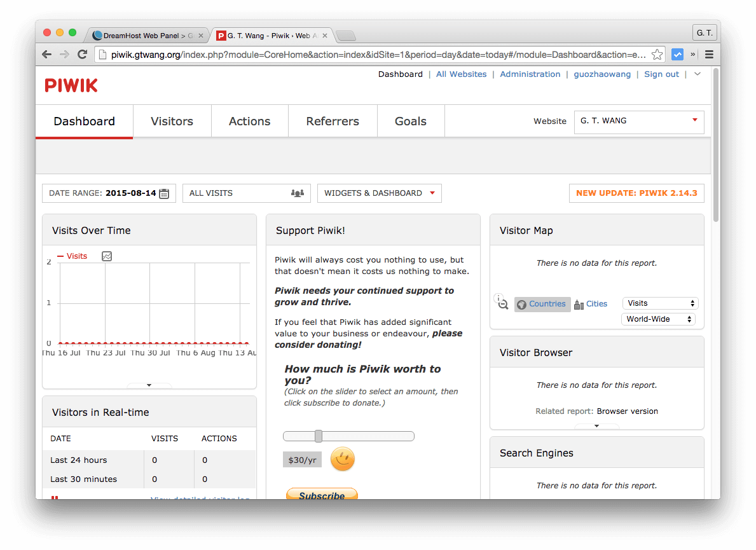Image resolution: width=756 pixels, height=550 pixels.
Task: Open the Browser version related report
Action: (628, 411)
